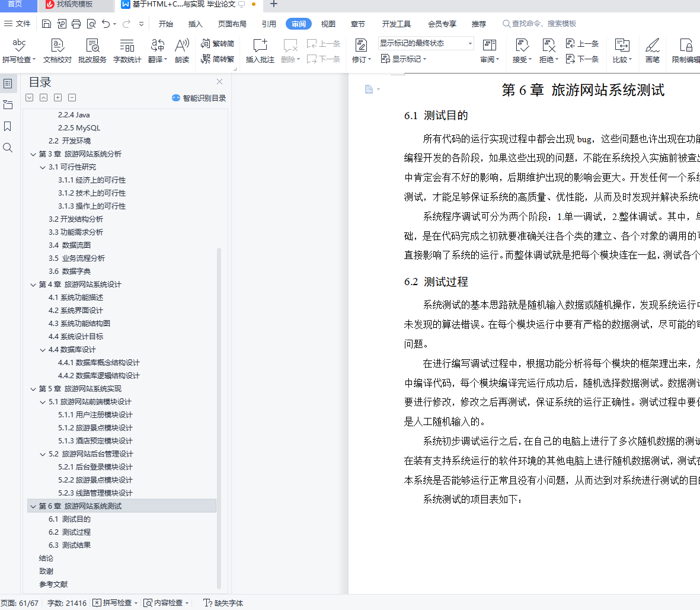
Task: Click the 修订 track changes icon
Action: (x=361, y=46)
